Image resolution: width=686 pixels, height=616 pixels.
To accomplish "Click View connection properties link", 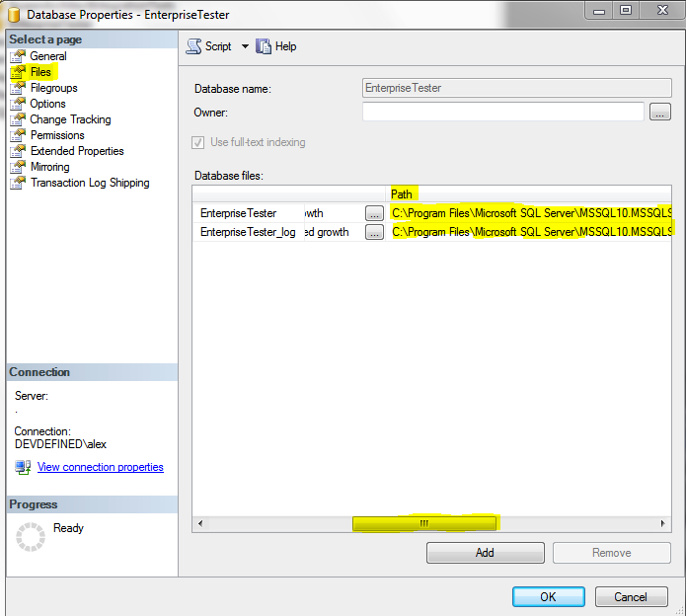I will [x=100, y=467].
